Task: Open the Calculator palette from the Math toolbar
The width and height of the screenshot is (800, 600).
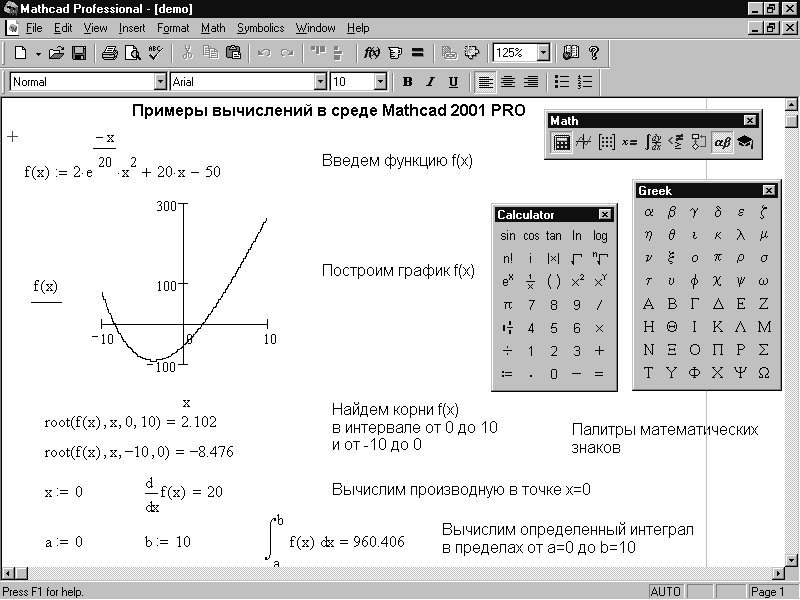Action: tap(561, 142)
